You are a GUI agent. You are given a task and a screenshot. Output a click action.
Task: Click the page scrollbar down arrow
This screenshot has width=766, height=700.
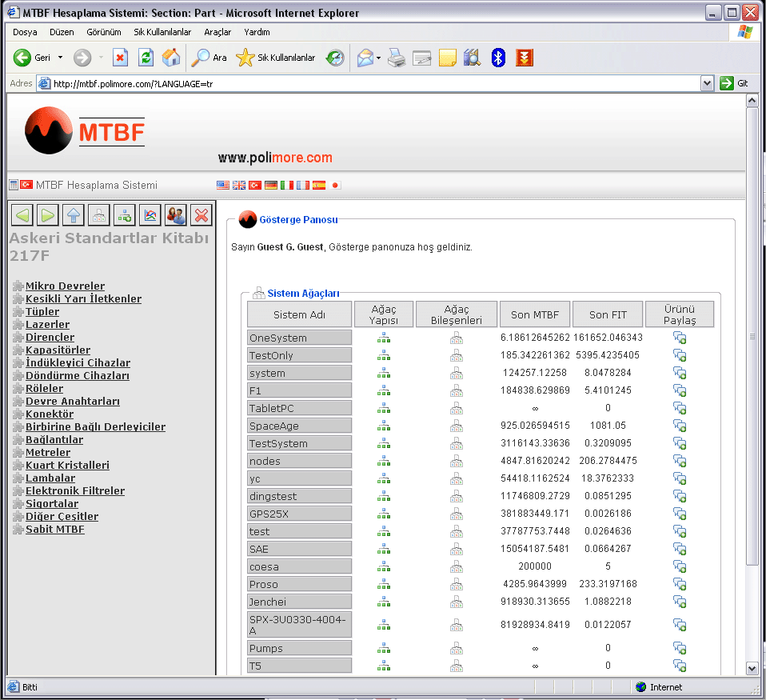(x=752, y=668)
